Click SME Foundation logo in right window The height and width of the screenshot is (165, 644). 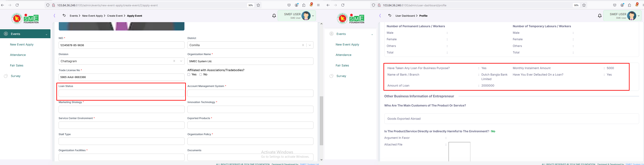click(x=351, y=18)
